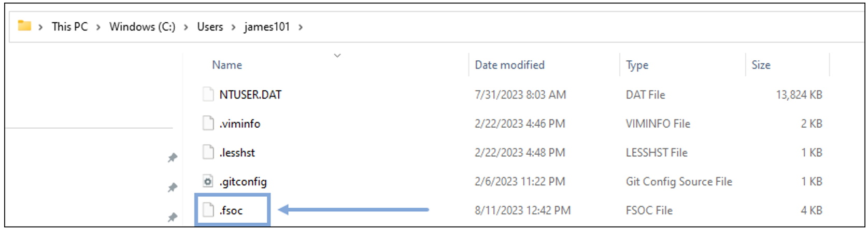Sort by the Type column header
The width and height of the screenshot is (868, 230).
[x=637, y=65]
